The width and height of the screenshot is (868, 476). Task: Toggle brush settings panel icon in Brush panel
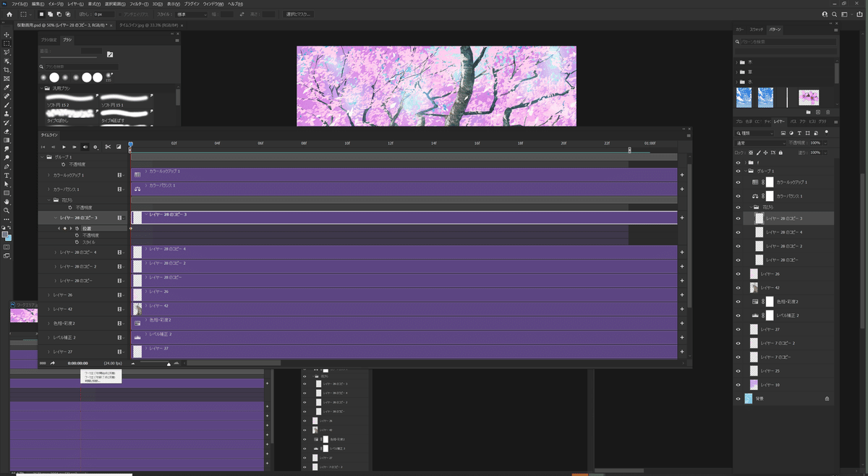[110, 54]
